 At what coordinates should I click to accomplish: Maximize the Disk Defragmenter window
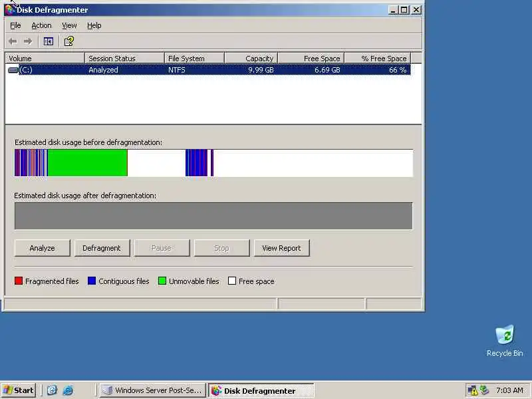[x=404, y=10]
